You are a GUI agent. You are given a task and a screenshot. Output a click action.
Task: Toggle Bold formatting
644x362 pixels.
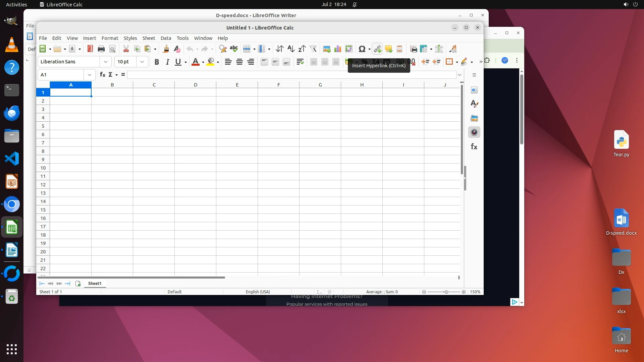point(156,62)
